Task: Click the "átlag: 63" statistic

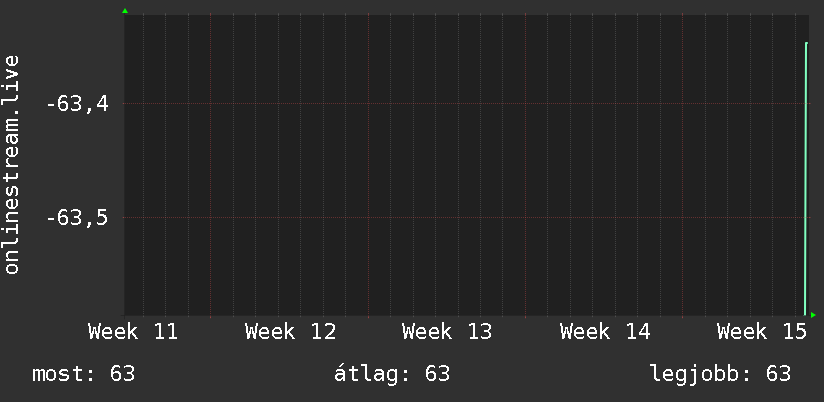Action: 391,374
